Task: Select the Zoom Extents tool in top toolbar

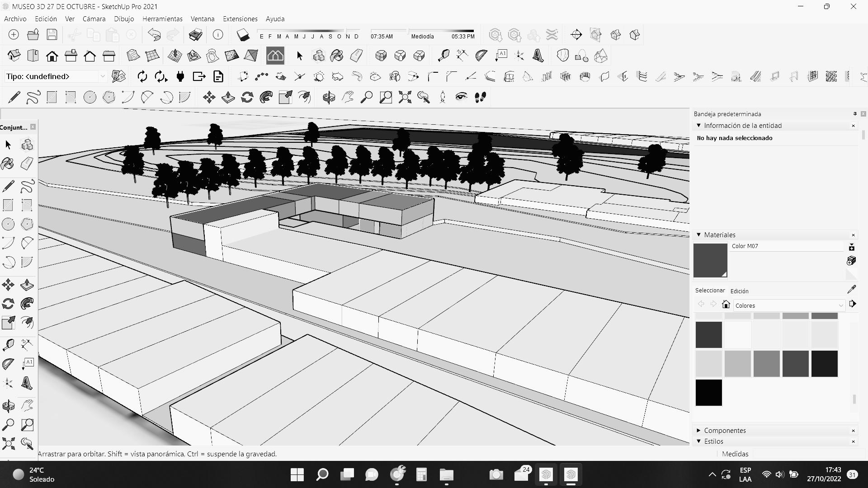Action: [405, 97]
